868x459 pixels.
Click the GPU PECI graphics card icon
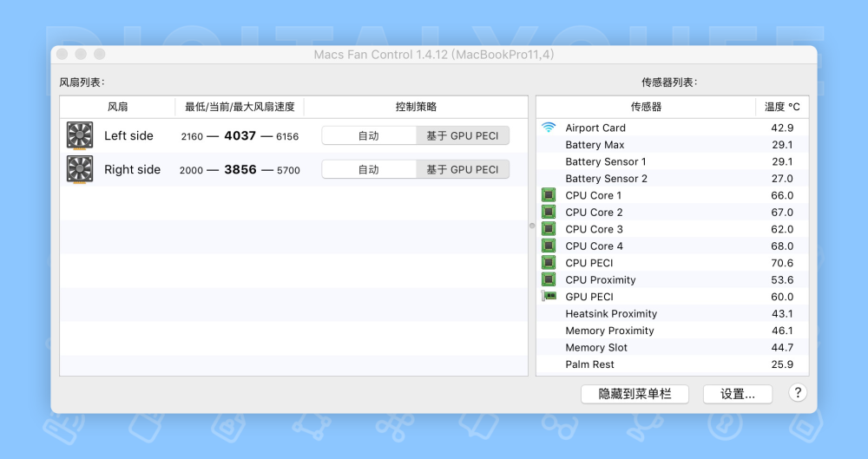click(549, 296)
